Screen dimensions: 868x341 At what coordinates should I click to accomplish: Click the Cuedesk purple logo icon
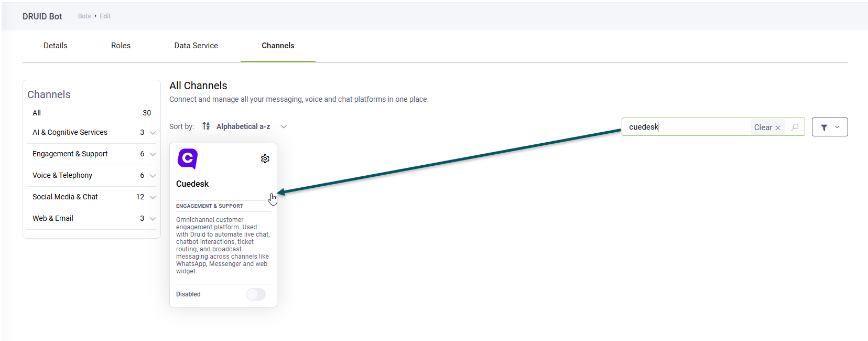coord(188,158)
